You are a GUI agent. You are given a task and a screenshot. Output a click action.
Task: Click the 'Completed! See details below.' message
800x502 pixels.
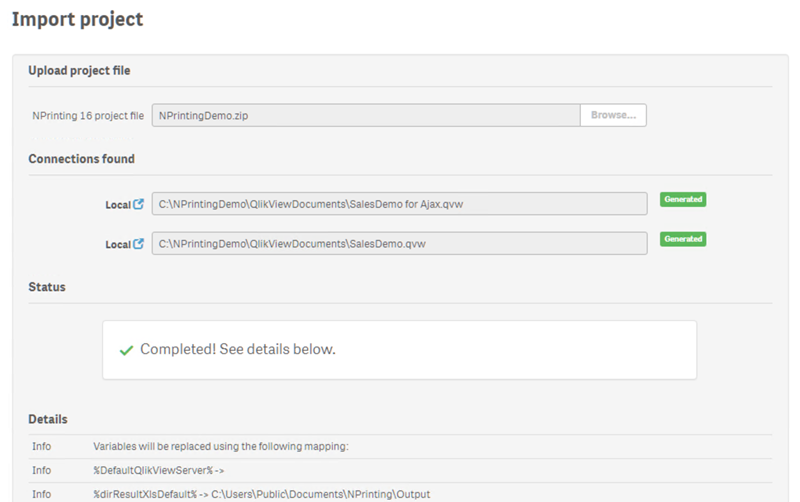click(x=237, y=350)
